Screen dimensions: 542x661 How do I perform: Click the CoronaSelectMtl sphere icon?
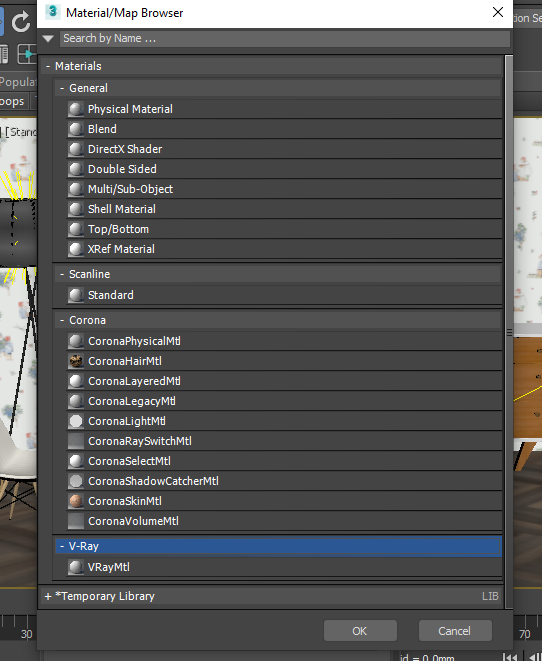[x=76, y=461]
